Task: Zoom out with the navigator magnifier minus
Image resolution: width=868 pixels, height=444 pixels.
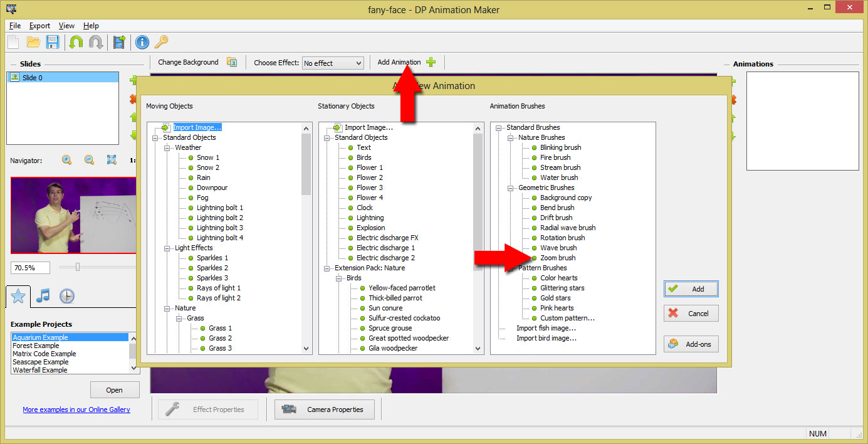Action: point(89,160)
